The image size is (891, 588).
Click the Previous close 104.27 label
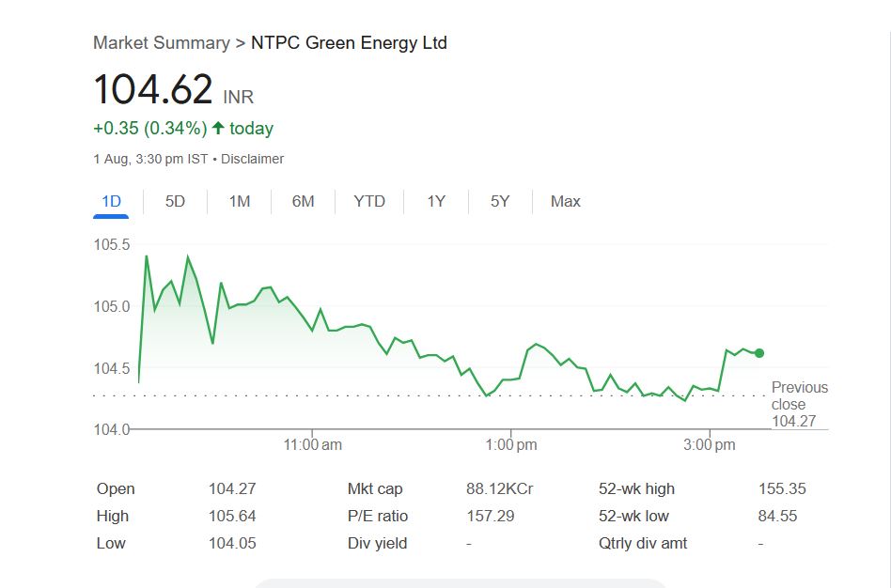(799, 404)
